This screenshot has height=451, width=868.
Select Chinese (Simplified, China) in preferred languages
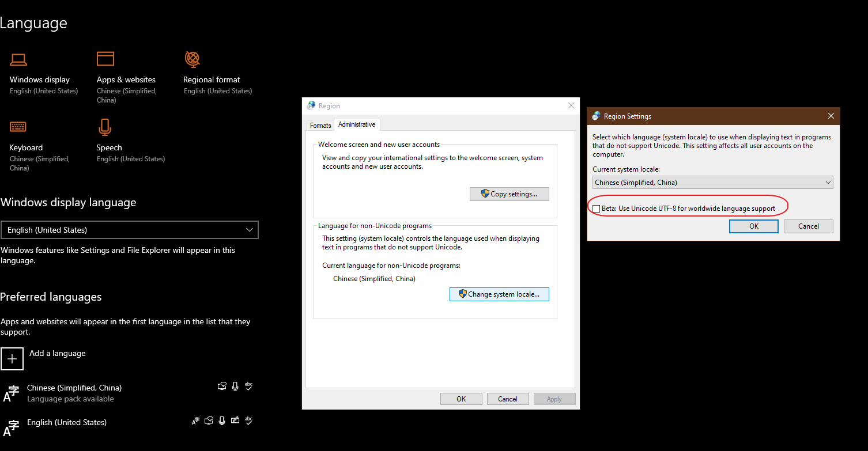click(x=74, y=388)
